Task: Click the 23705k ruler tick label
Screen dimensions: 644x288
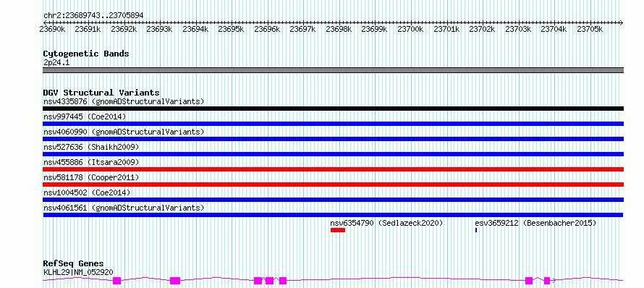Action: [590, 29]
